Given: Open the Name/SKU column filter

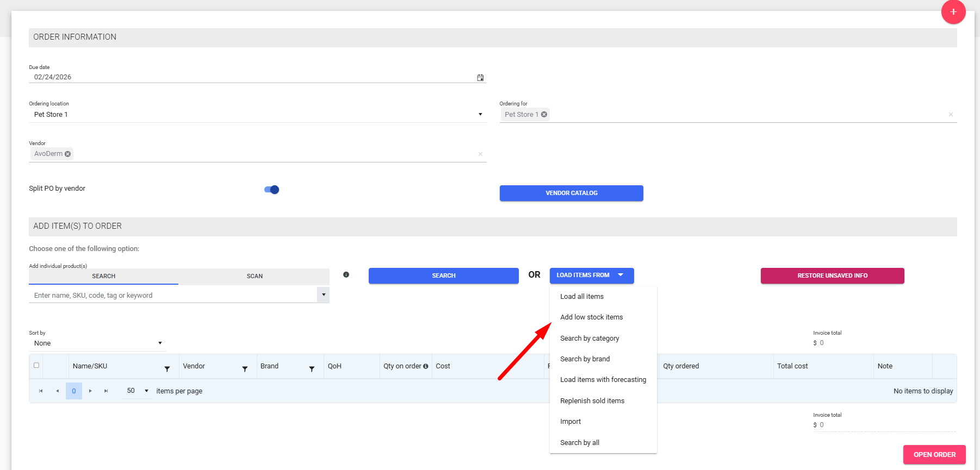Looking at the screenshot, I should coord(167,369).
